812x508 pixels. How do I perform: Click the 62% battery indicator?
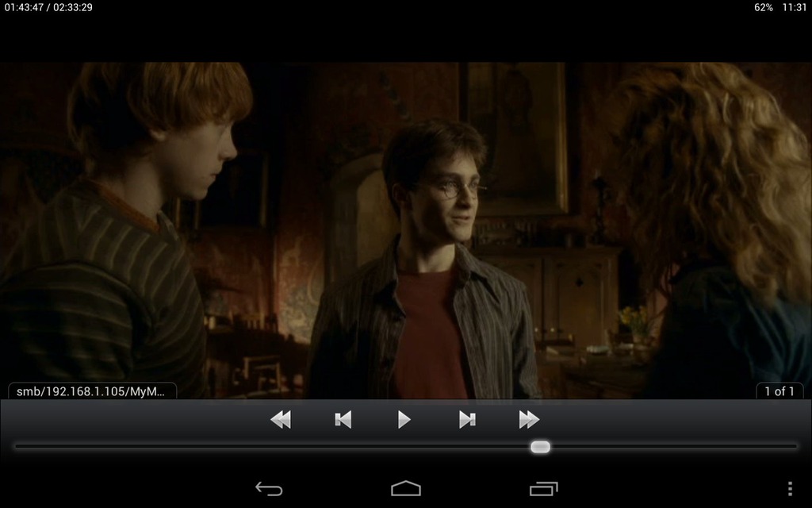click(x=764, y=7)
